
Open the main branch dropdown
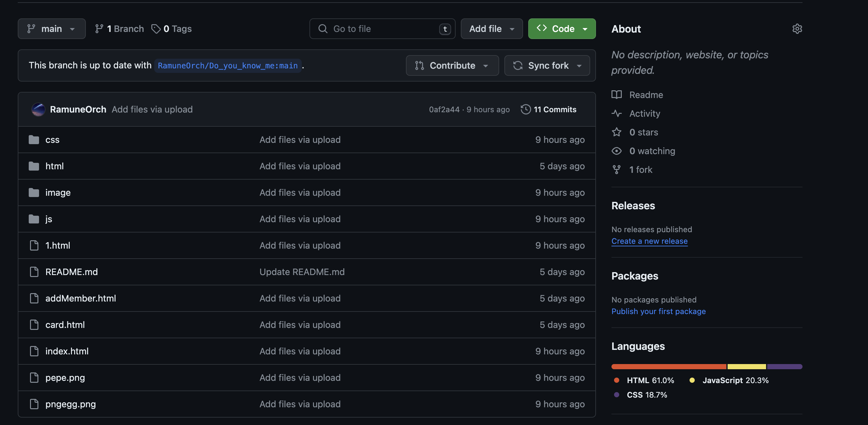[52, 29]
